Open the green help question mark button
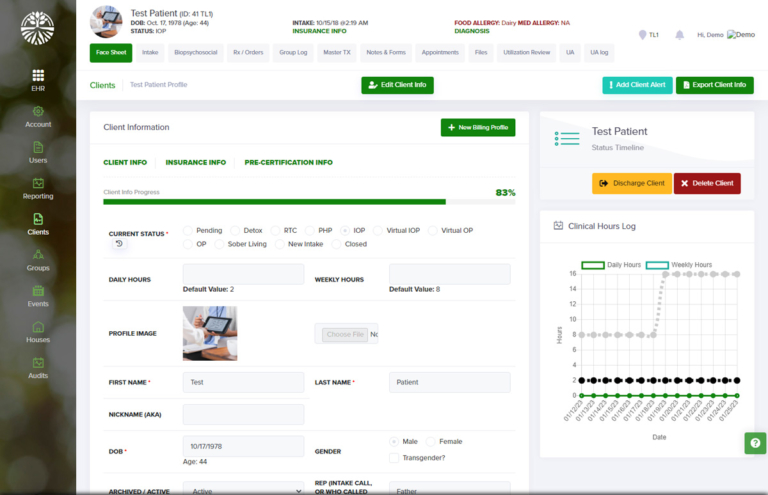Viewport: 768px width, 495px height. pyautogui.click(x=755, y=443)
